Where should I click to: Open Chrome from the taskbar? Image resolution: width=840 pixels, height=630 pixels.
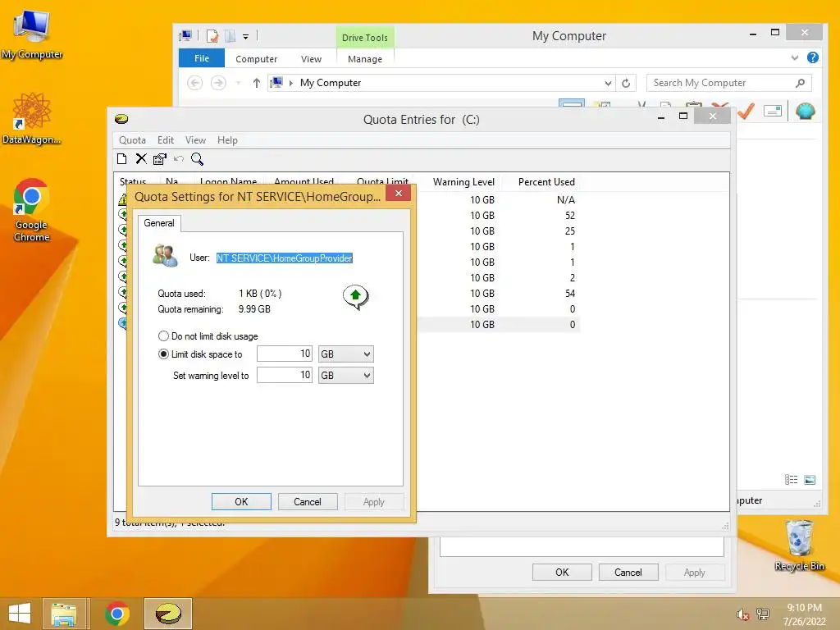117,614
